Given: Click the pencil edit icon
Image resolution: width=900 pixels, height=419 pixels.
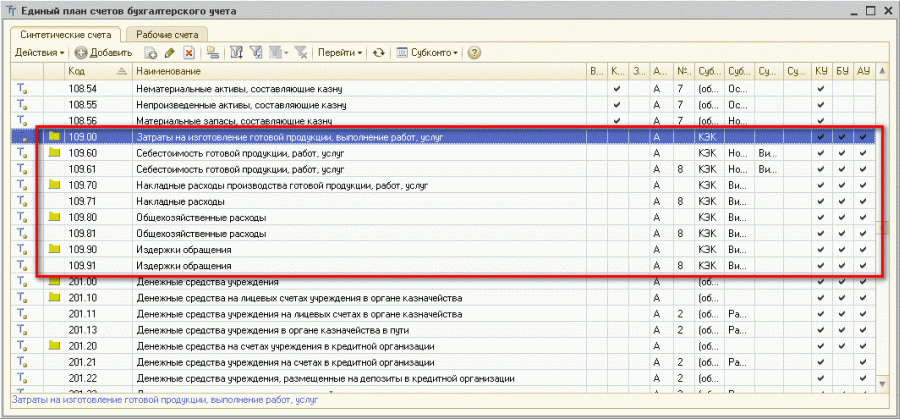Looking at the screenshot, I should click(x=170, y=52).
